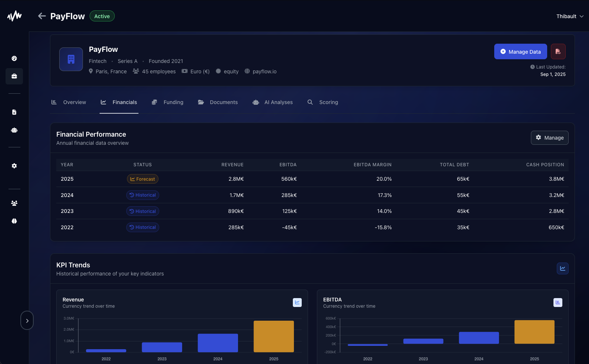Open the document icon in sidebar
Image resolution: width=589 pixels, height=364 pixels.
point(14,112)
